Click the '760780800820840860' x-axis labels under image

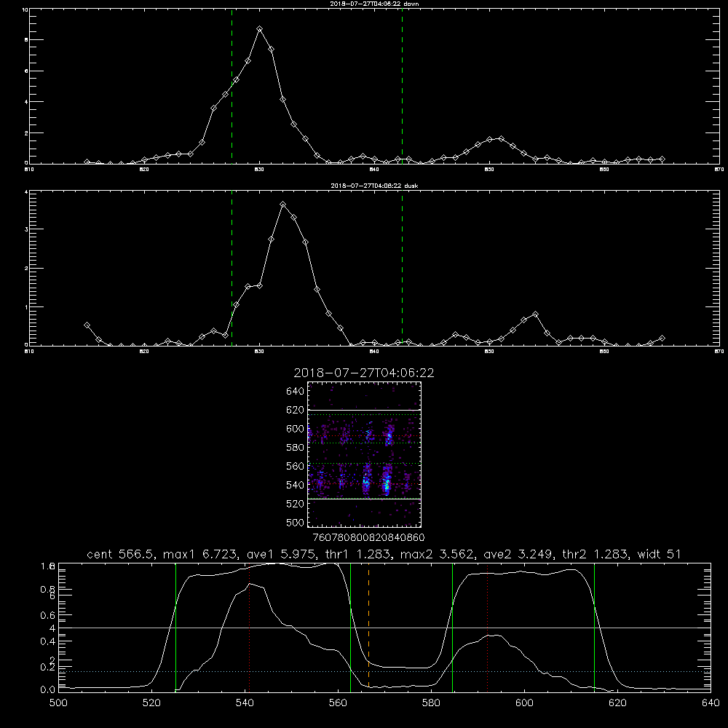point(368,537)
